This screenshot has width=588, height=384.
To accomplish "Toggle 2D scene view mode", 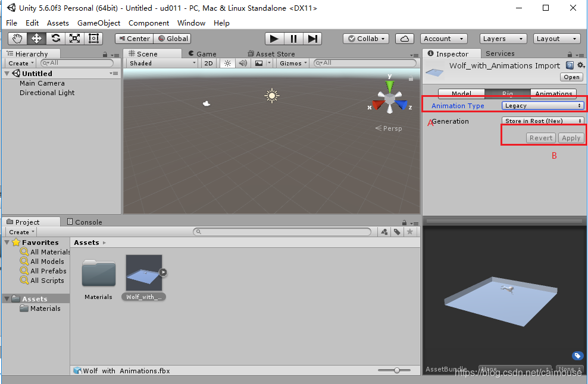I will point(208,64).
